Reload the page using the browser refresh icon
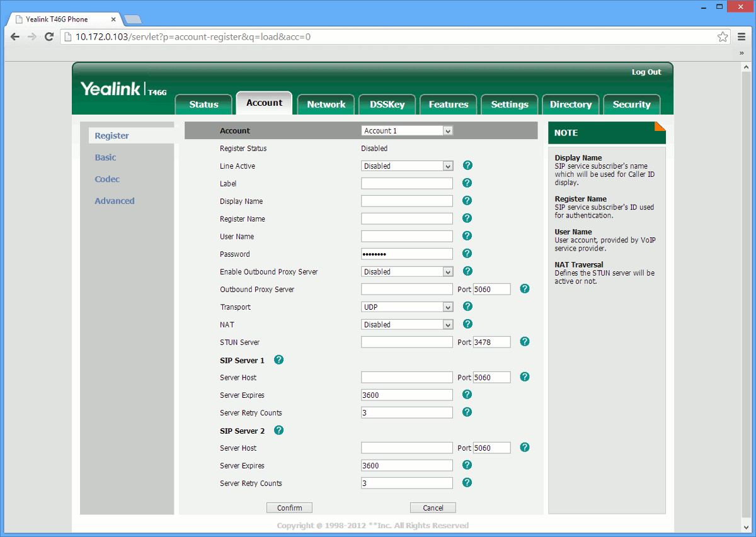The image size is (756, 537). pyautogui.click(x=49, y=37)
